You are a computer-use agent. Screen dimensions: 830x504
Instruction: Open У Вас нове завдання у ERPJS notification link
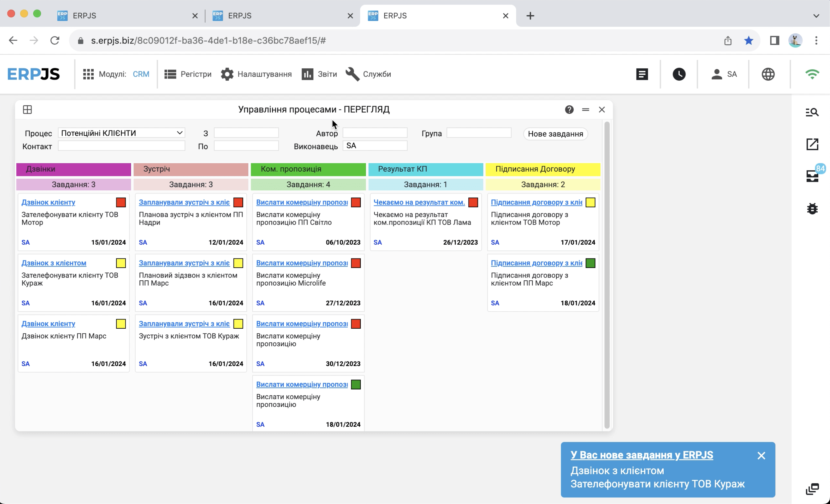coord(642,455)
